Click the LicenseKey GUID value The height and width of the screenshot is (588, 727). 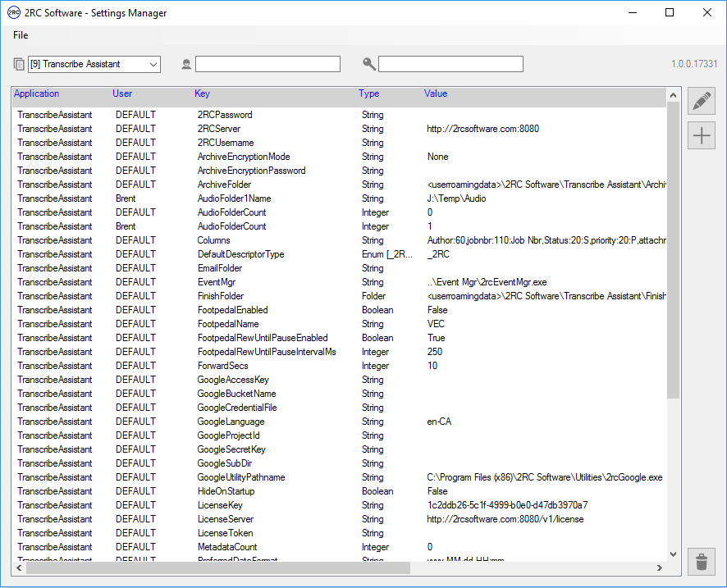(507, 505)
